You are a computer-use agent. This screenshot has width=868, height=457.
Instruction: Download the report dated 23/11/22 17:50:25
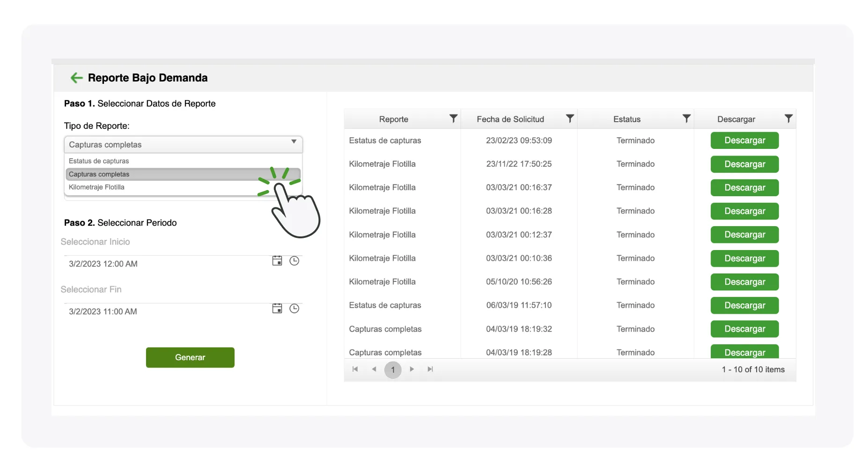click(744, 164)
